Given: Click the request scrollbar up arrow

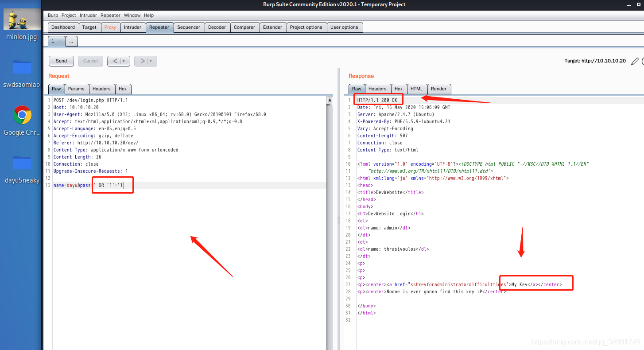Looking at the screenshot, I should [x=330, y=100].
